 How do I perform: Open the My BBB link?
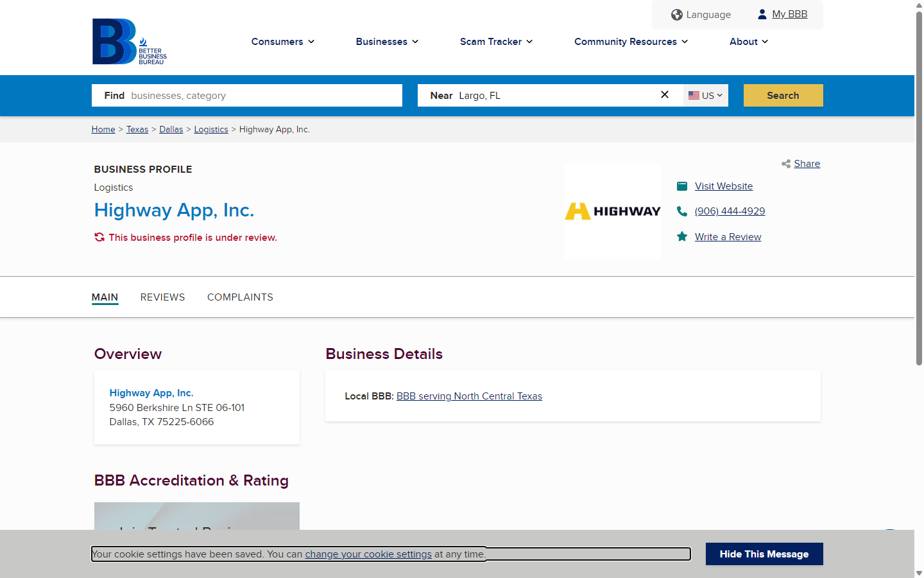790,14
